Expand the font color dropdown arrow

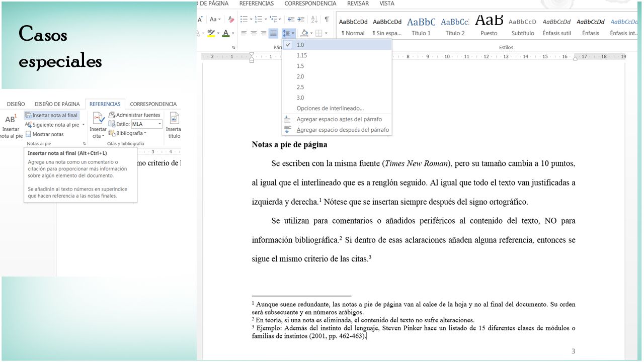pyautogui.click(x=233, y=33)
